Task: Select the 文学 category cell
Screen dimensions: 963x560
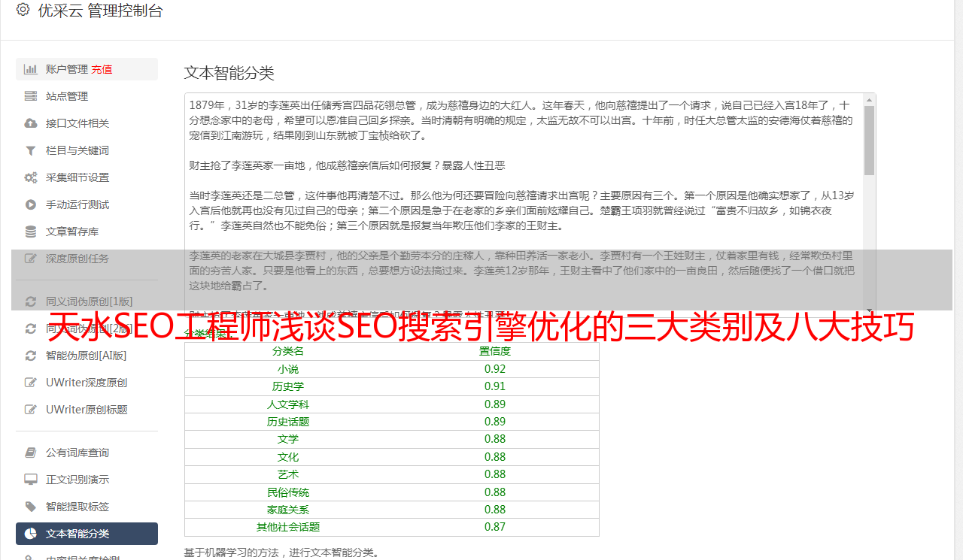Action: coord(288,439)
